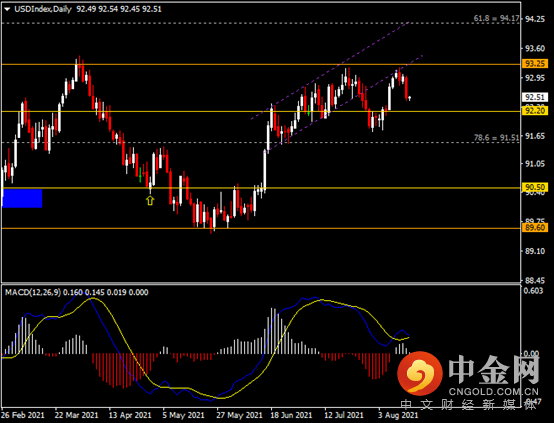Screen dimensions: 554x423
Task: Click the 61.8 = 94.17 Fibonacci label
Action: click(x=496, y=18)
